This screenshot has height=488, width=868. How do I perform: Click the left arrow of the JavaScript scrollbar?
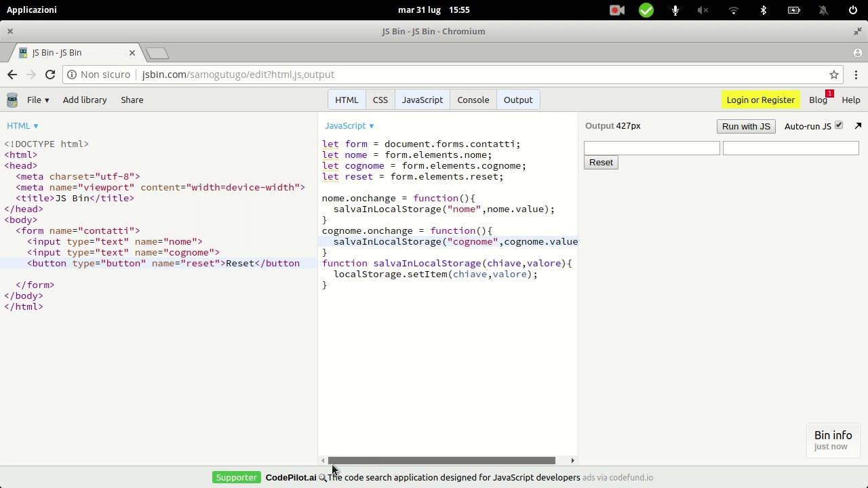[x=323, y=461]
